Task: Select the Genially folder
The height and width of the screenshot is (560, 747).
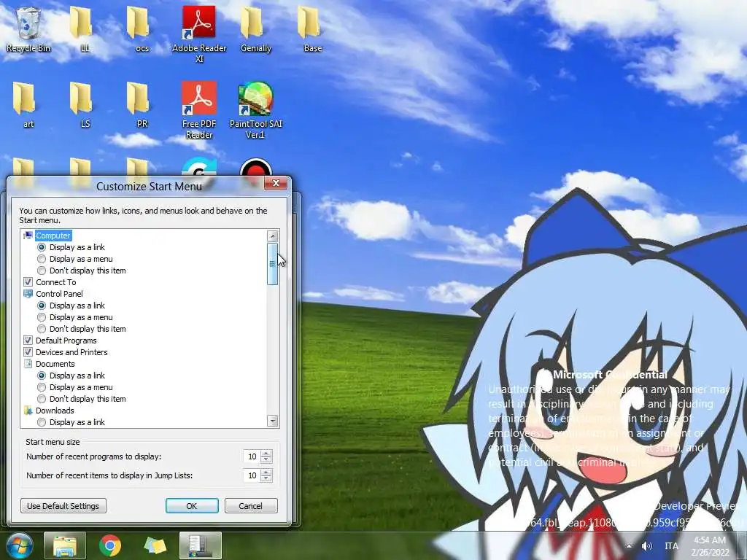Action: [256, 29]
